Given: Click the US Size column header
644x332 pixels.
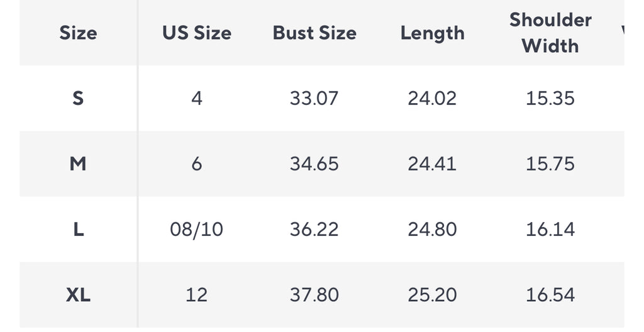Looking at the screenshot, I should [196, 33].
